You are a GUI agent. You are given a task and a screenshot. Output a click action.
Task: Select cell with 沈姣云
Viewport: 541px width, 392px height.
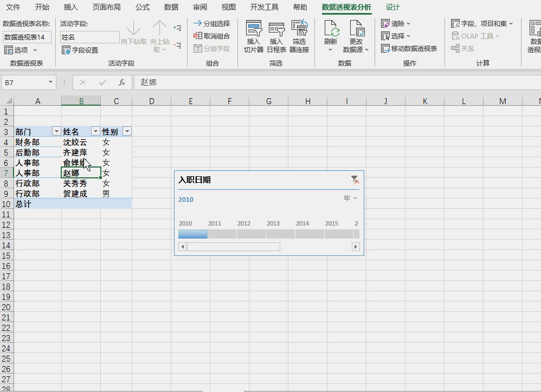pyautogui.click(x=81, y=142)
